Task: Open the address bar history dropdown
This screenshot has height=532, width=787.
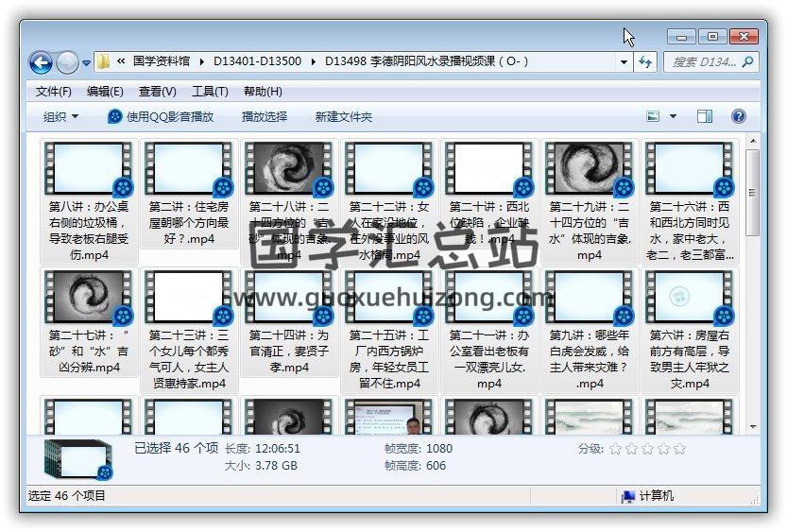Action: click(x=624, y=62)
